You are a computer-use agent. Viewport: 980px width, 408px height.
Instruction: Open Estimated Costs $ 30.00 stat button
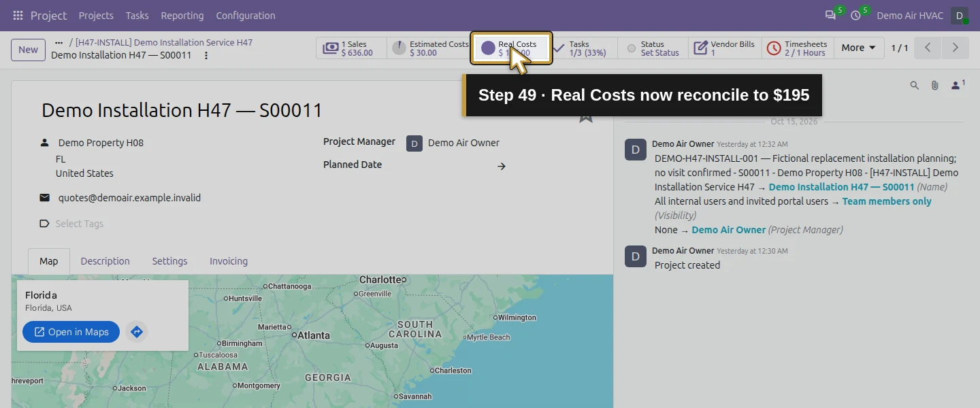(430, 48)
